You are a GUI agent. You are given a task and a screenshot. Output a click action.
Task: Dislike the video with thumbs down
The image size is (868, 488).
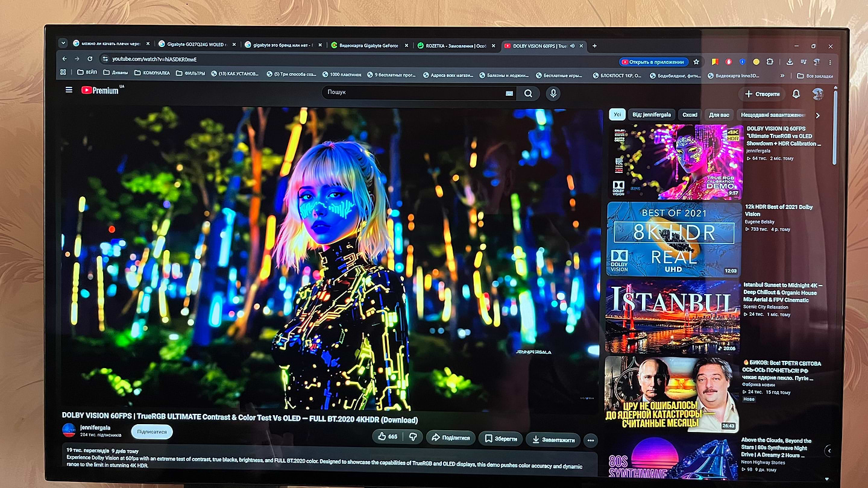[x=413, y=437]
